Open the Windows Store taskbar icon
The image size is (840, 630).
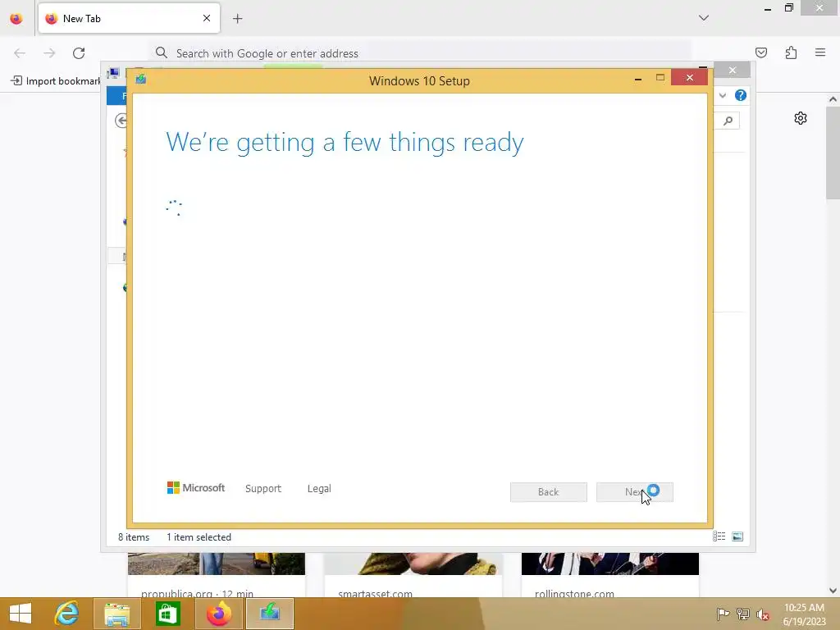[x=167, y=614]
